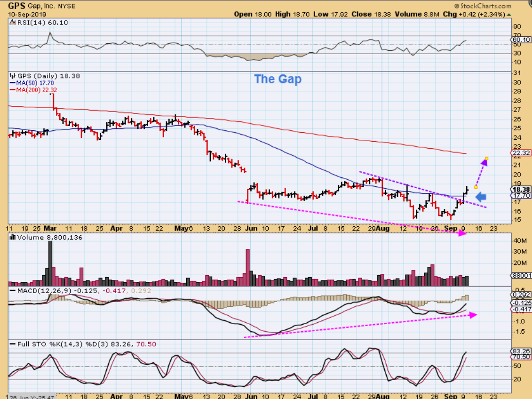Click the -0.125 MACD value tag on the right
Viewport: 532px width, 399px height.
pyautogui.click(x=521, y=303)
